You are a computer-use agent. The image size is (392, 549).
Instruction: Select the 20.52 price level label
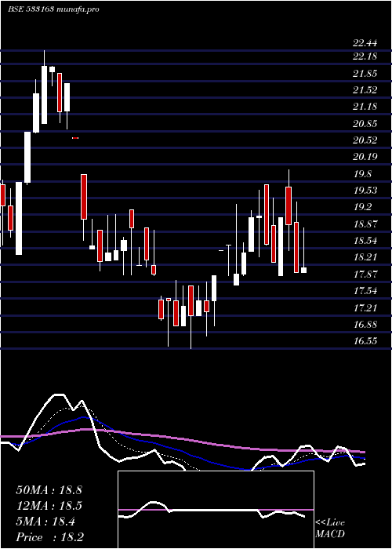pos(365,140)
